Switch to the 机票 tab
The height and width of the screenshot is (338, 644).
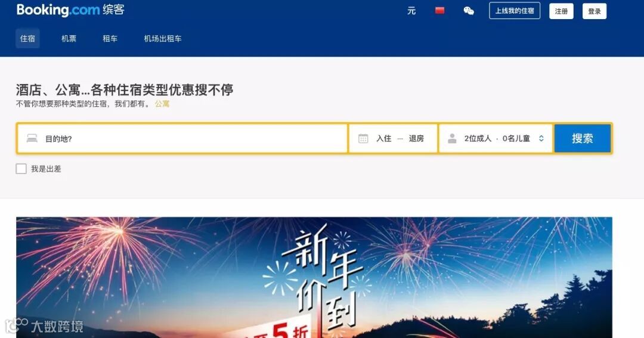(x=69, y=39)
